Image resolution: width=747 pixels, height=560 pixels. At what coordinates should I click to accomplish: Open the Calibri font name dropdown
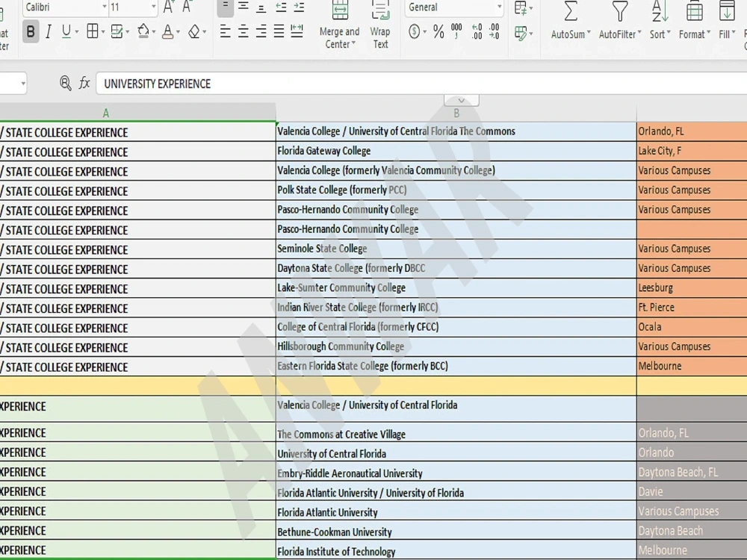(x=105, y=7)
